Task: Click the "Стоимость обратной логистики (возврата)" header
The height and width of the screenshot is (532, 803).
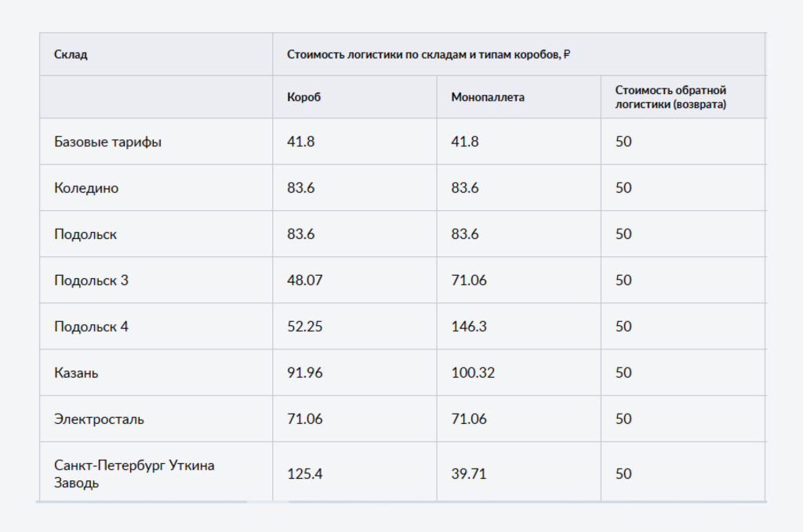Action: pos(670,97)
